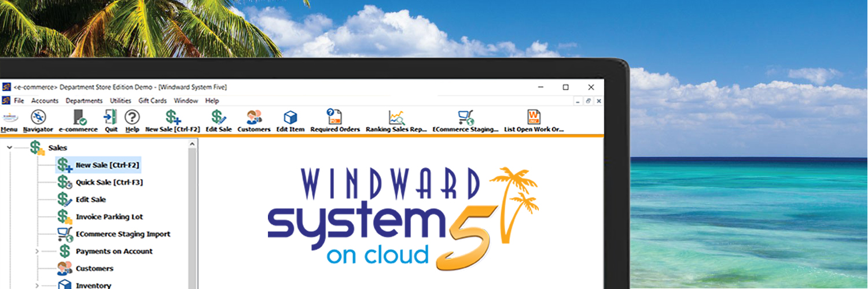This screenshot has width=868, height=289.
Task: Restore the inner MDI child window
Action: pyautogui.click(x=588, y=101)
